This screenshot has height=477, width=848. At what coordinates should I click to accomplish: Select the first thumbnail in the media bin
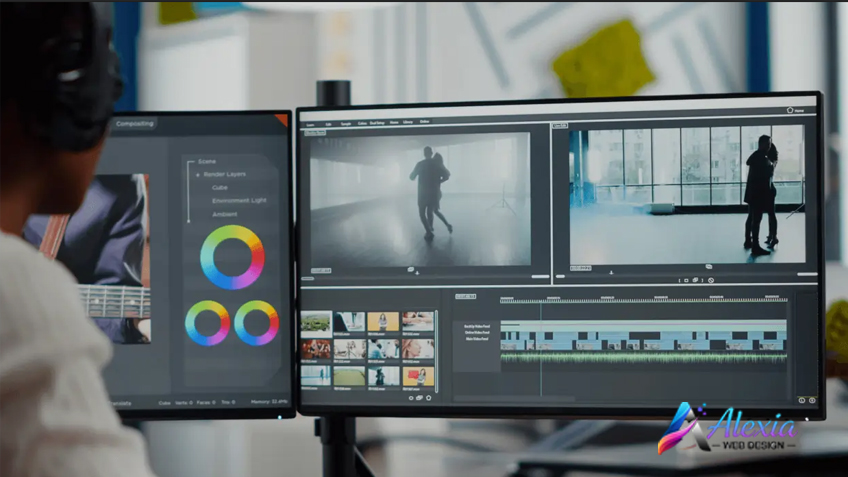coord(316,322)
